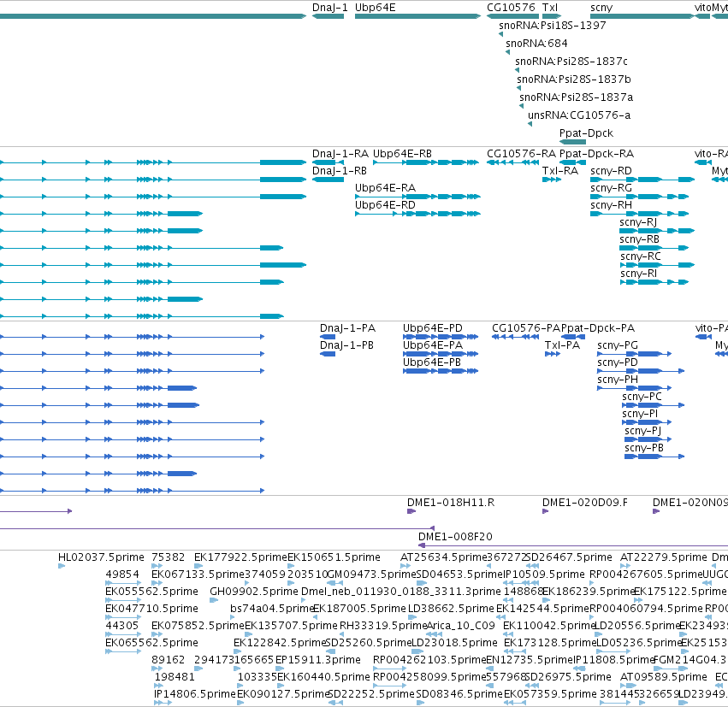Select the bs74a04.5prime EST label
This screenshot has width=728, height=707.
pyautogui.click(x=272, y=609)
